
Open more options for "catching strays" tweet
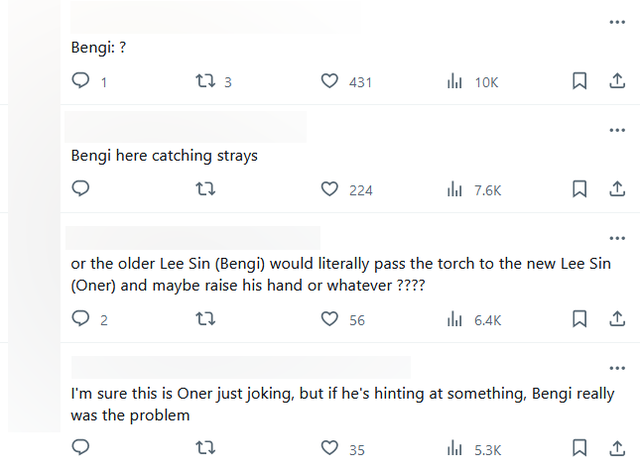617,130
